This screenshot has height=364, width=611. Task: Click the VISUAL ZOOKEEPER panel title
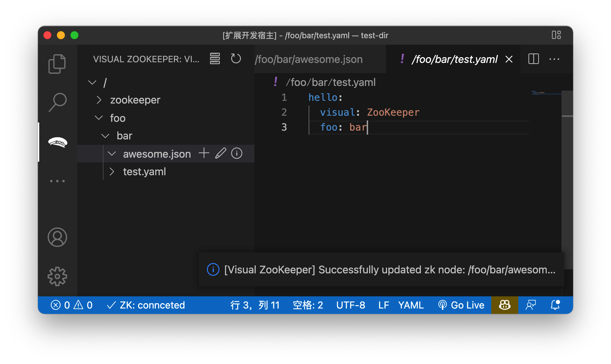pyautogui.click(x=146, y=59)
